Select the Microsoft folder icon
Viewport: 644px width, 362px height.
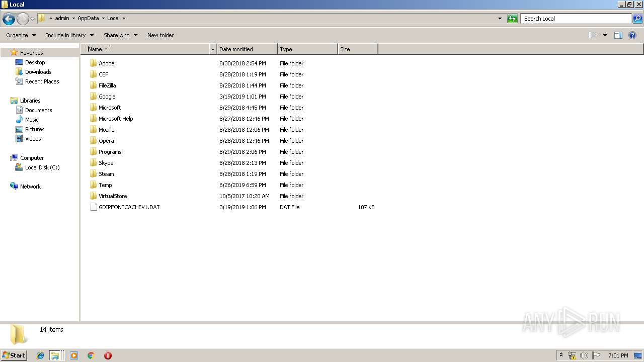pos(93,108)
